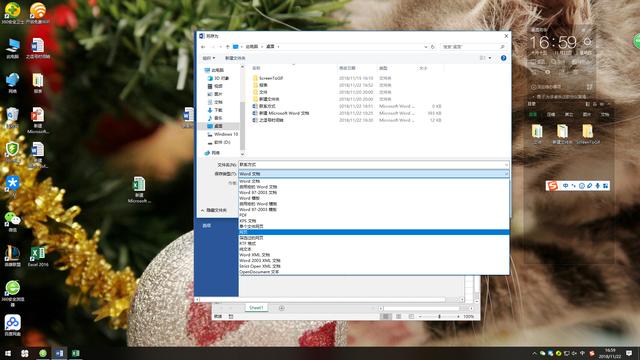
Task: Open the view options dropdown arrow
Action: [490, 58]
